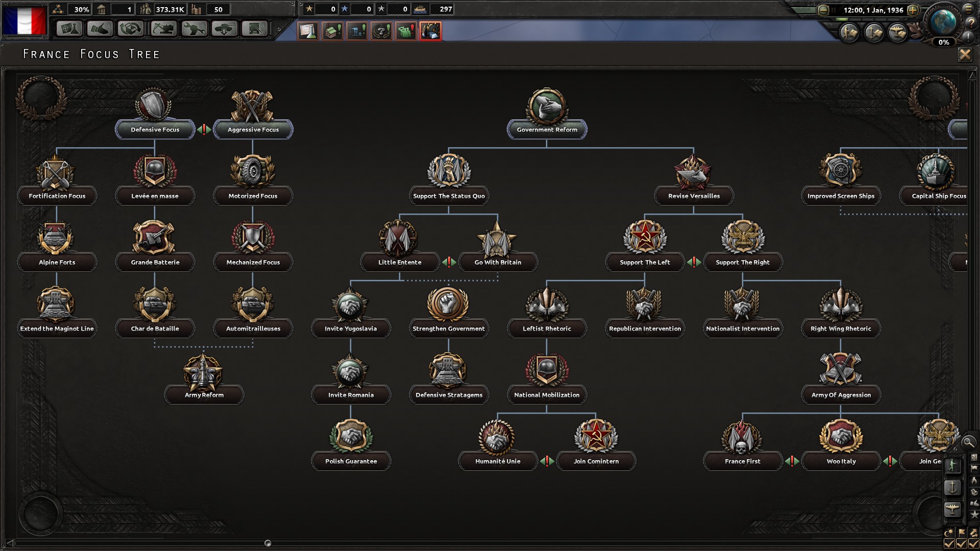Decrease game speed with minus button
This screenshot has width=980, height=551.
[823, 10]
